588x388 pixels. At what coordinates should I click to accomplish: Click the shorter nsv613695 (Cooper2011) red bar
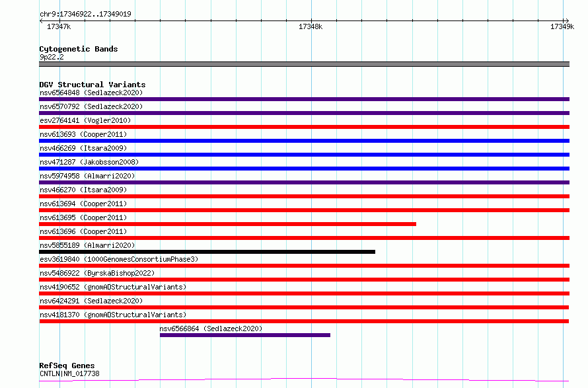tap(228, 224)
